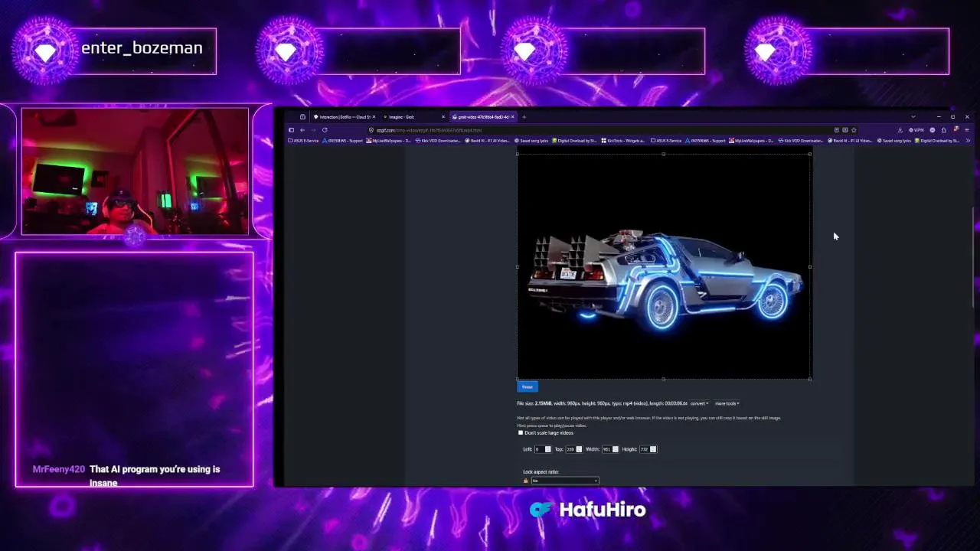Image resolution: width=980 pixels, height=551 pixels.
Task: Switch to the Interaction Botrix tab
Action: [x=345, y=117]
